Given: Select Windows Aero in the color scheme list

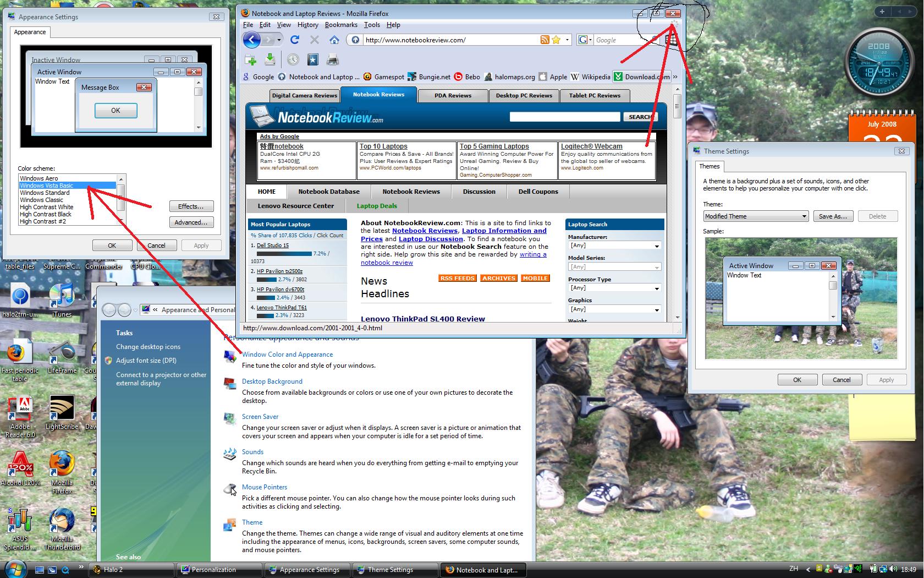Looking at the screenshot, I should pos(68,178).
